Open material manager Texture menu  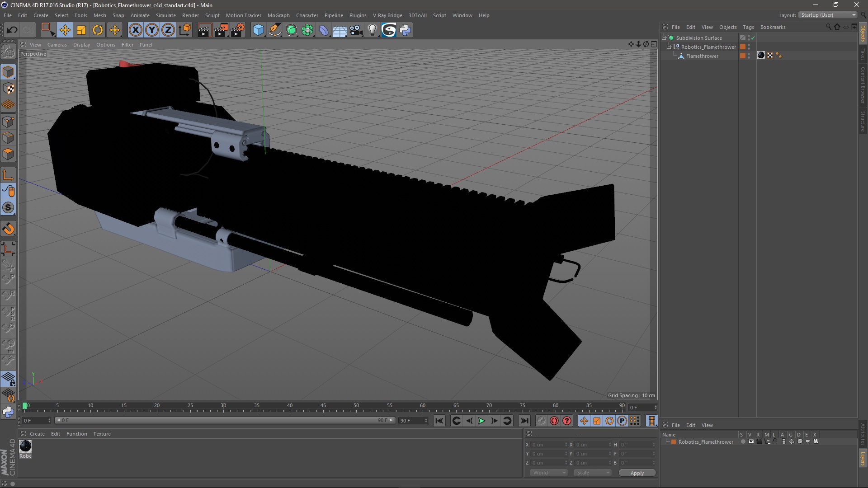pyautogui.click(x=102, y=434)
